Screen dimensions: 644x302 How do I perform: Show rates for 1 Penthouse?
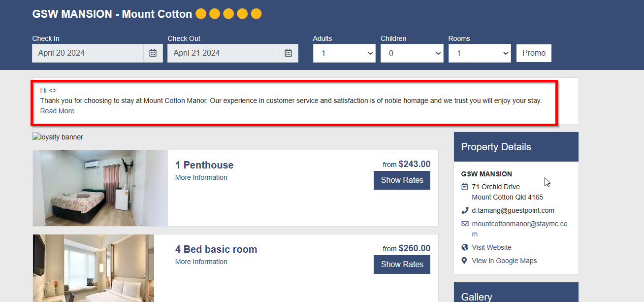point(402,180)
